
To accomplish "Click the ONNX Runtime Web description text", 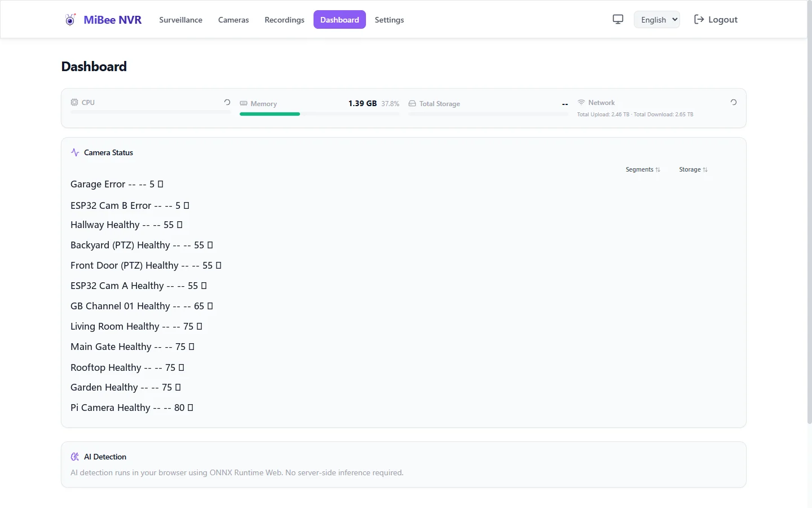I will (237, 472).
